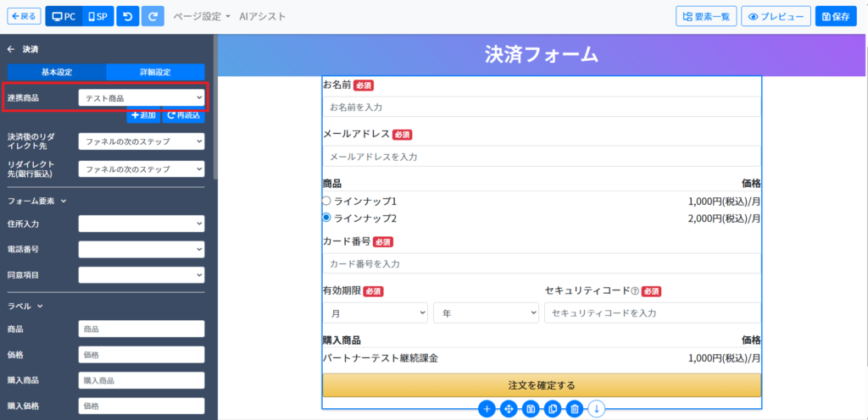Switch to the 詳細設定 tab
868x420 pixels.
pyautogui.click(x=154, y=72)
